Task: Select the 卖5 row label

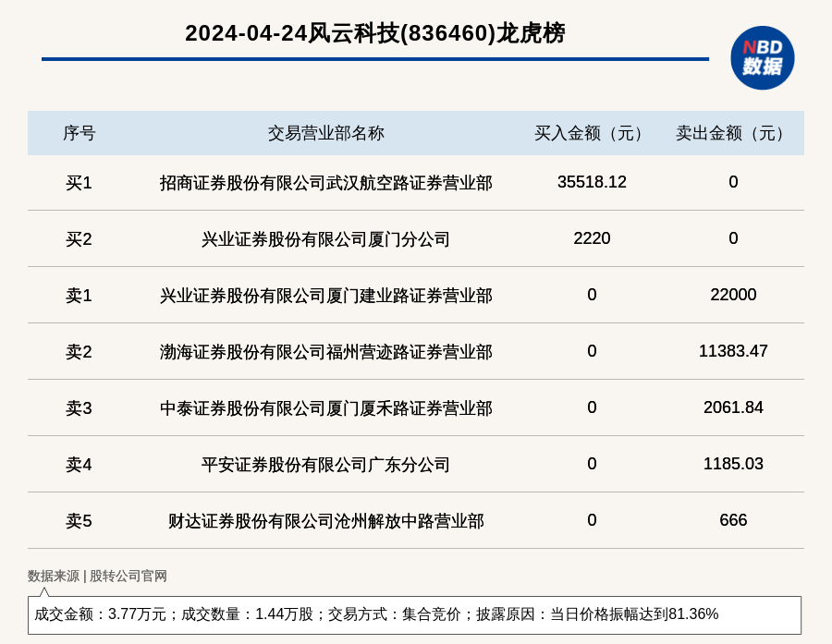Action: pos(79,521)
